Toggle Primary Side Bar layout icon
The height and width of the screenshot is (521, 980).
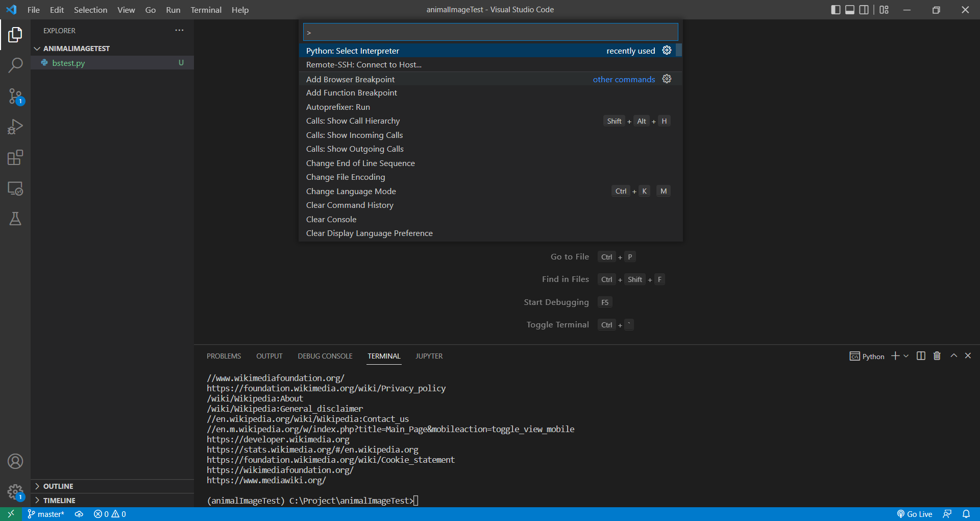pyautogui.click(x=836, y=10)
